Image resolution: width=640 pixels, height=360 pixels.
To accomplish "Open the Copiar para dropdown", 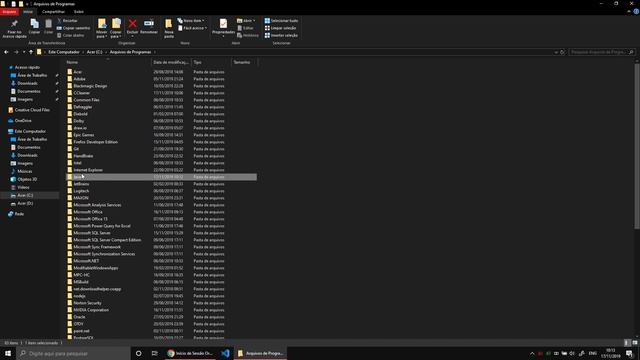I will (116, 29).
